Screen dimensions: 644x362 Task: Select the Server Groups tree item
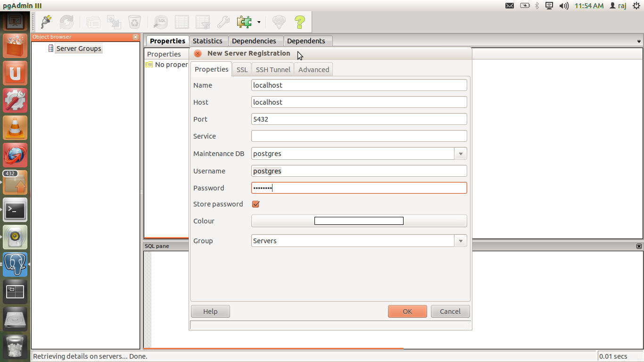79,49
